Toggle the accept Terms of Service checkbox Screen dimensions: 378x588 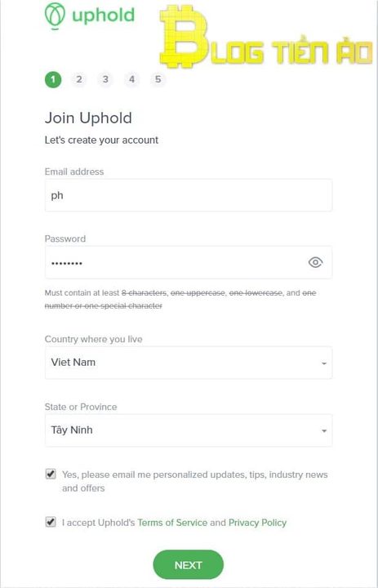click(x=51, y=522)
